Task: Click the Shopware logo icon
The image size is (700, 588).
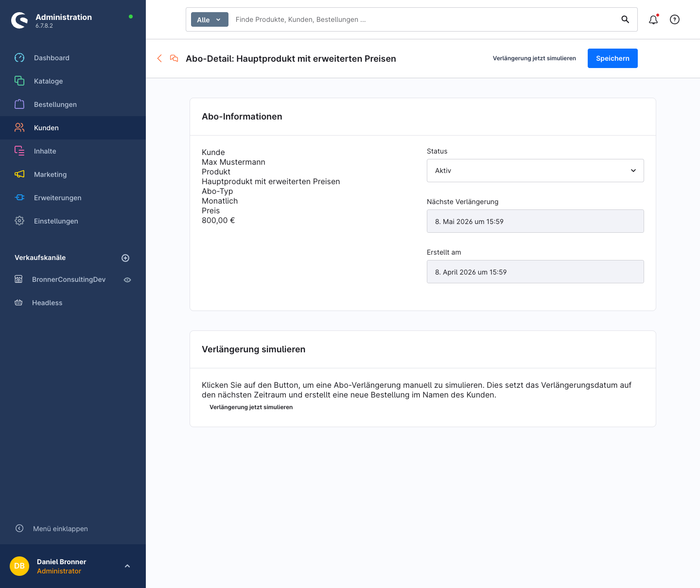Action: click(19, 20)
